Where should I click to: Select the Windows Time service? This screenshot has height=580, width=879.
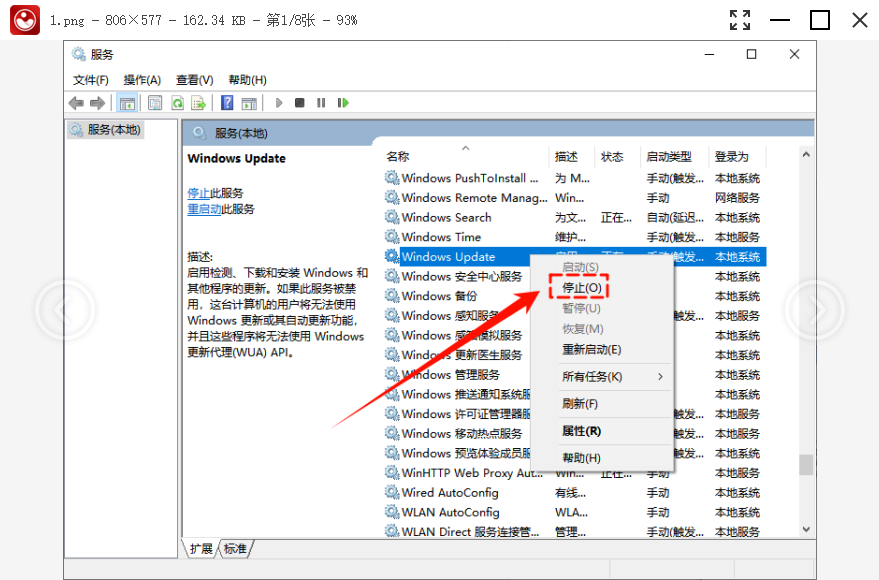pyautogui.click(x=575, y=237)
